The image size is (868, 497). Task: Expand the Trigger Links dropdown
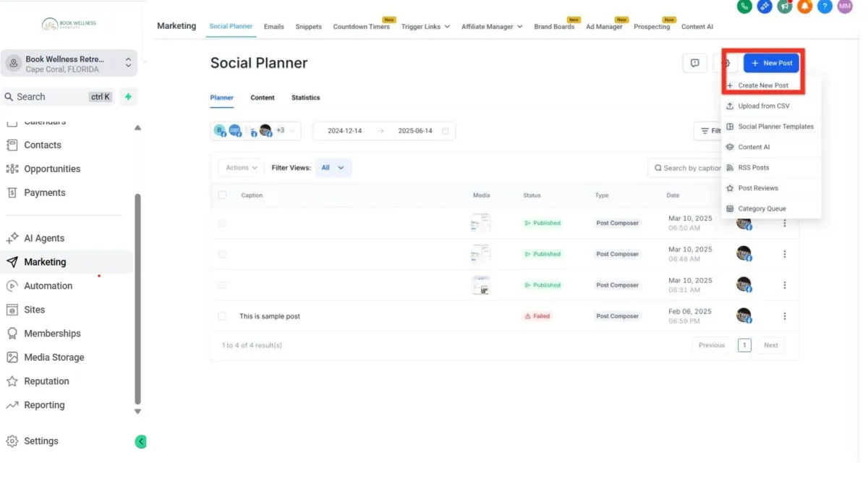(426, 27)
